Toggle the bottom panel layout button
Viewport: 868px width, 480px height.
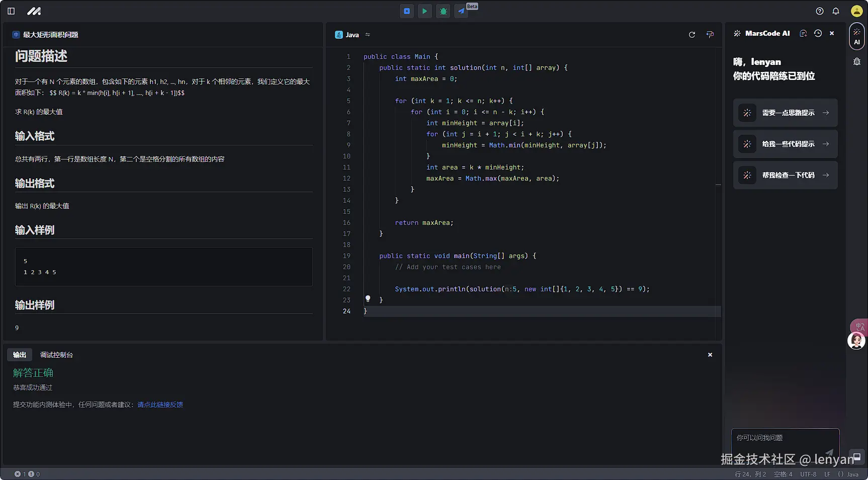click(857, 457)
